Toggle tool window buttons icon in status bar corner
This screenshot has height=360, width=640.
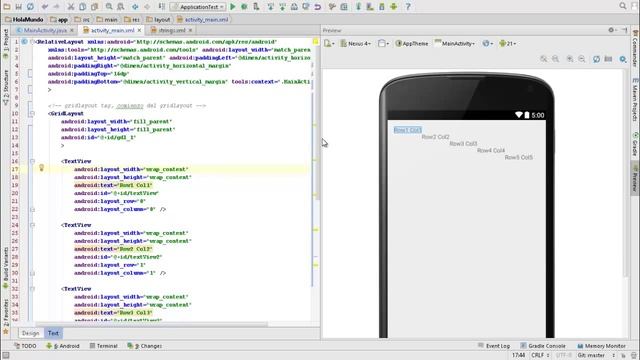pyautogui.click(x=6, y=356)
